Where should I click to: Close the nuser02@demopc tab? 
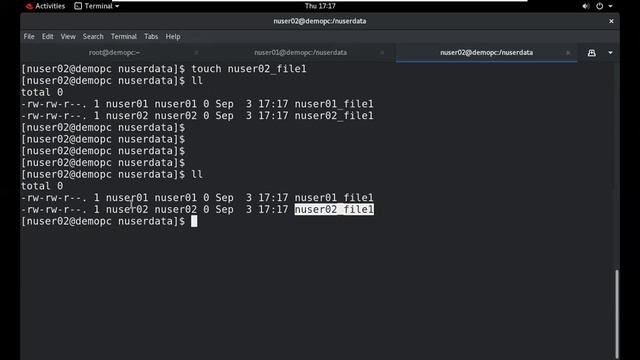[568, 53]
